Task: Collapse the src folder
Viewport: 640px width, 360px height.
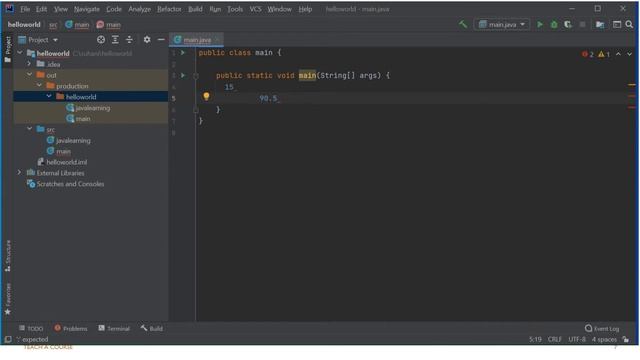Action: [x=29, y=129]
